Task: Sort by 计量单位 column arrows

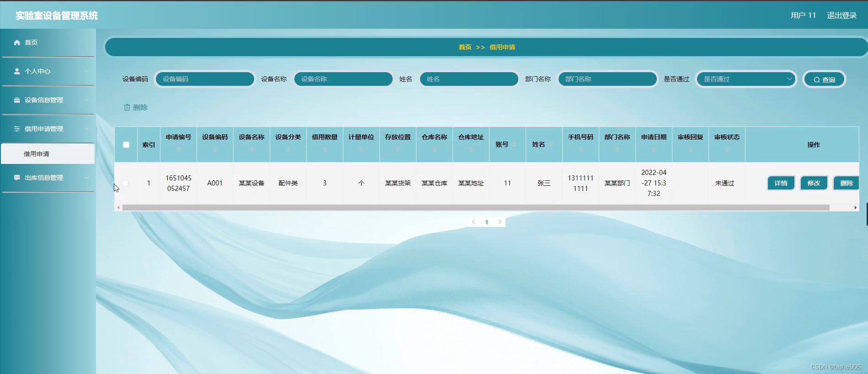Action: [x=362, y=149]
